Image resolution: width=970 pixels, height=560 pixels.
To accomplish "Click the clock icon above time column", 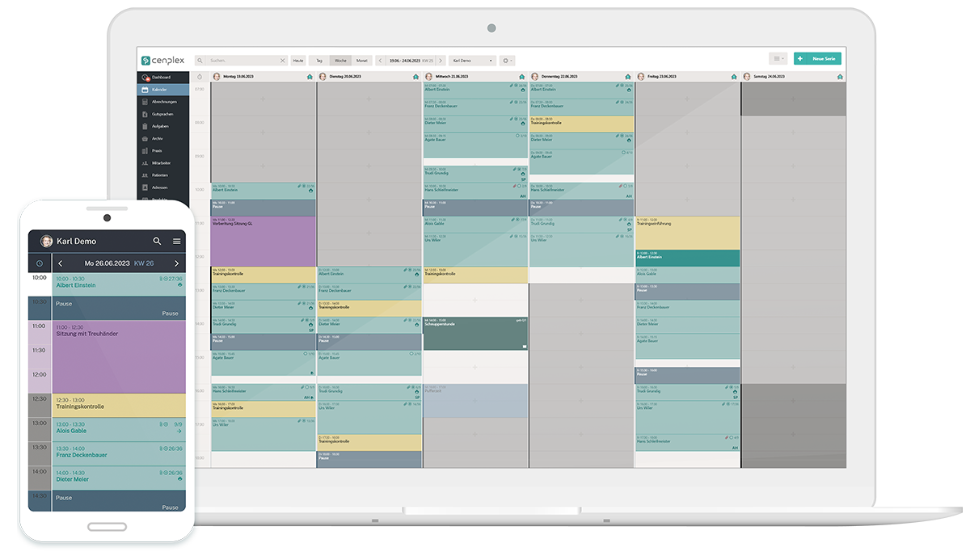I will pyautogui.click(x=200, y=77).
